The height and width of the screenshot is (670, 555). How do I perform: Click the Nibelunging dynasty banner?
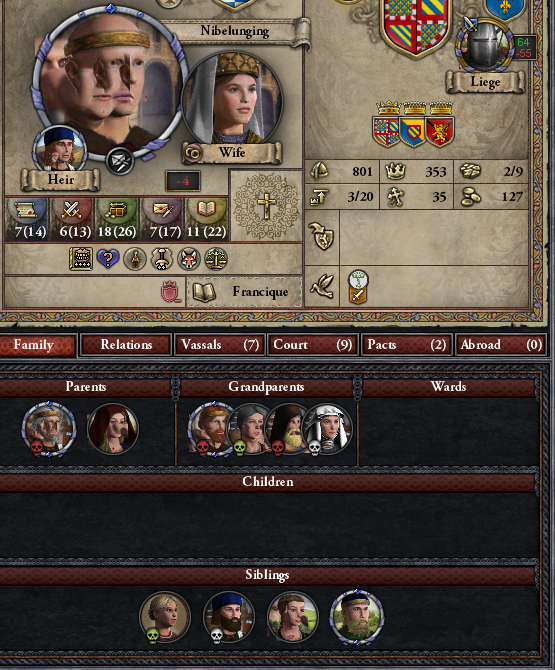tap(235, 31)
